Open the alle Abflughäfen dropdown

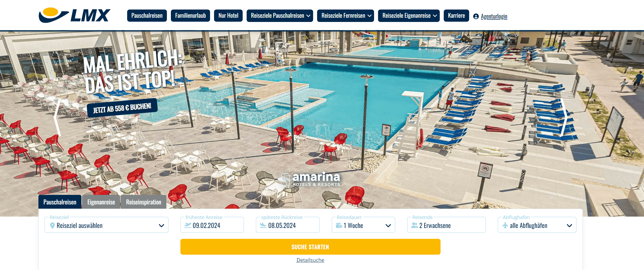537,225
